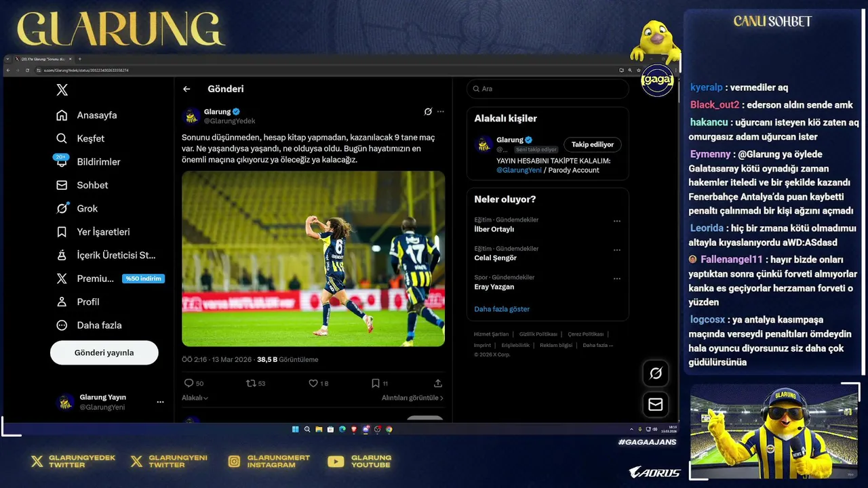
Task: Click the taskbar clock and date
Action: [x=669, y=429]
